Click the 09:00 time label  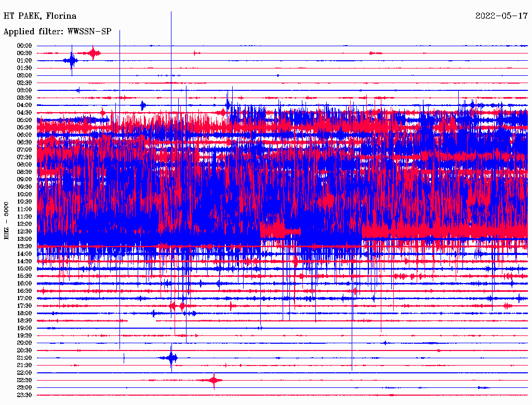click(24, 179)
